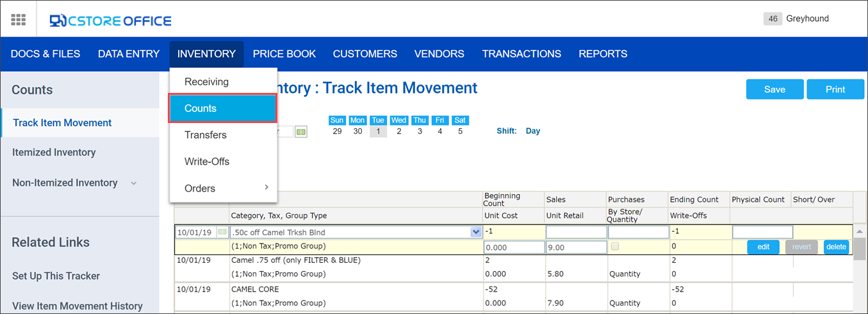The image size is (868, 314).
Task: Open the Price Book menu
Action: click(x=284, y=54)
